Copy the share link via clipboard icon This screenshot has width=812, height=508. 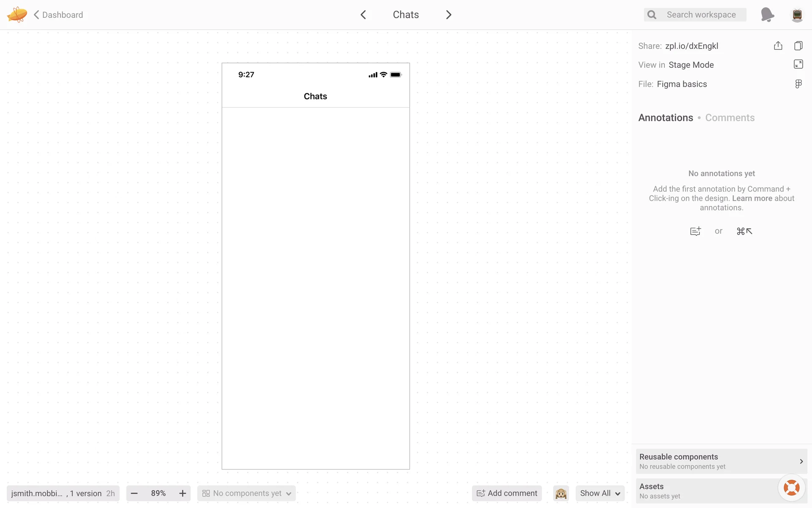point(798,46)
